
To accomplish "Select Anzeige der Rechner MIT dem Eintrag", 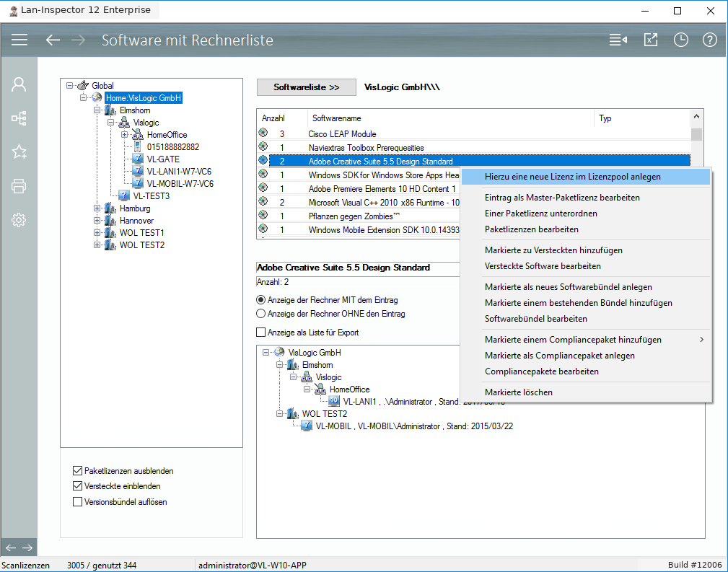I will click(x=261, y=300).
